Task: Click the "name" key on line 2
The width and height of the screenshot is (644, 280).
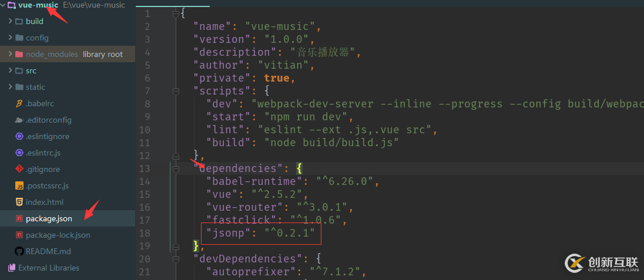Action: 212,26
